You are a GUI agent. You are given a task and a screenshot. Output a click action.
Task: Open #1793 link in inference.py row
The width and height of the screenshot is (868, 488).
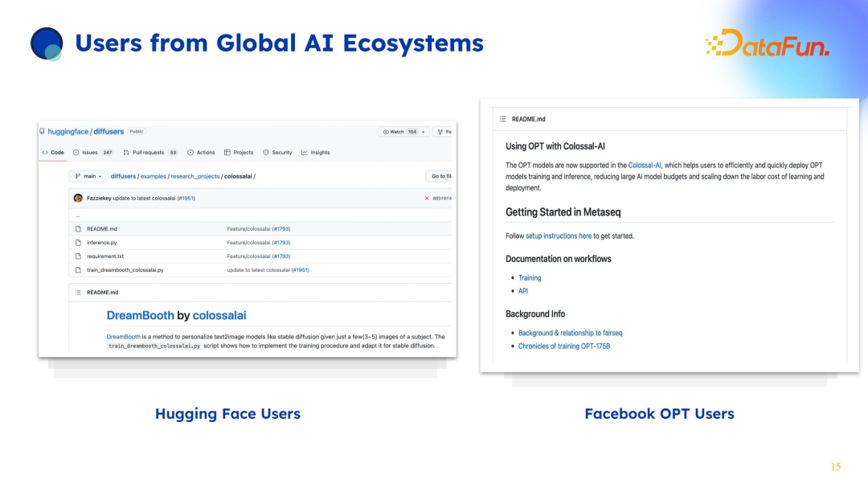point(281,243)
